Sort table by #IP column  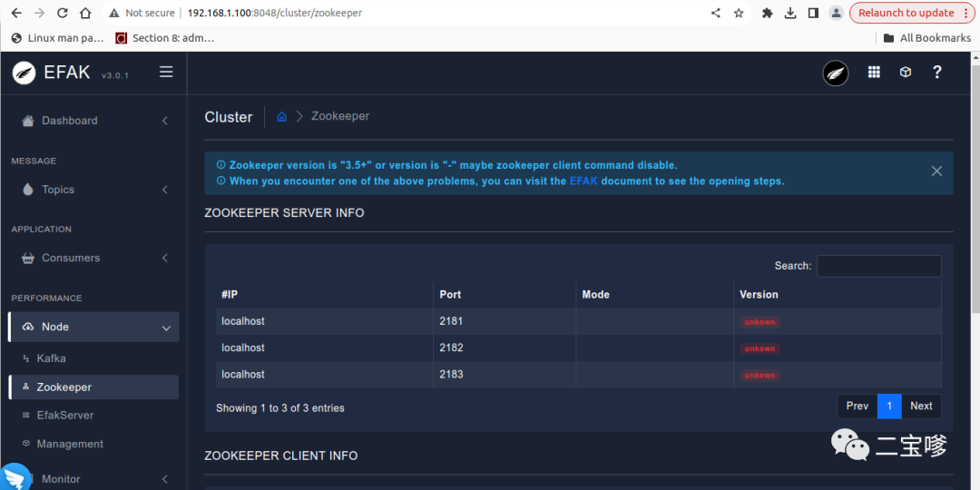[x=324, y=294]
